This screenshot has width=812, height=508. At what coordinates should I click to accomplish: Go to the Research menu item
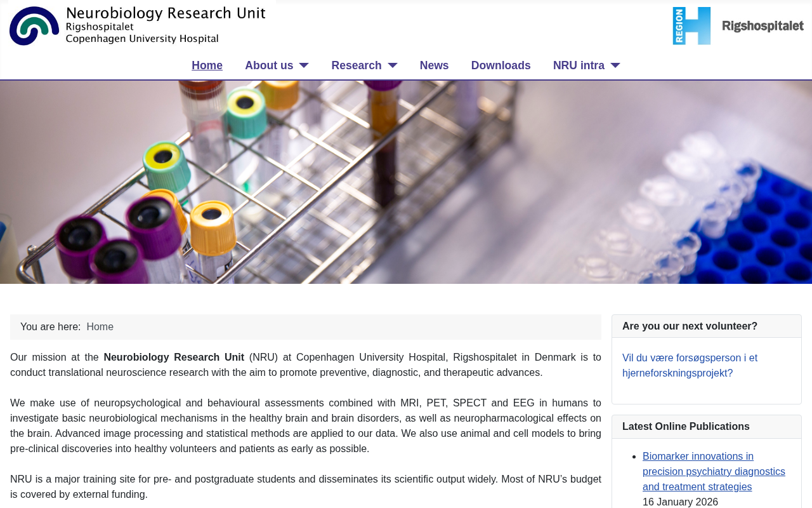(x=356, y=65)
